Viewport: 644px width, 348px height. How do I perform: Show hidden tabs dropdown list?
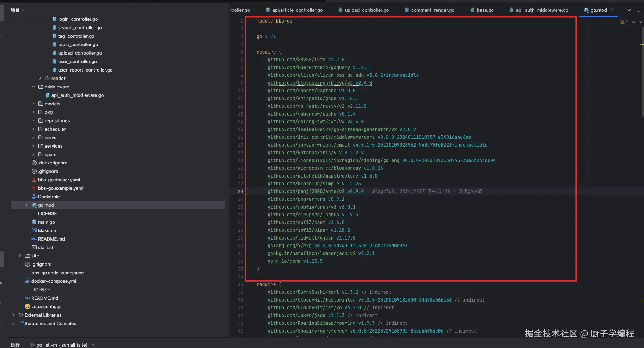click(629, 10)
